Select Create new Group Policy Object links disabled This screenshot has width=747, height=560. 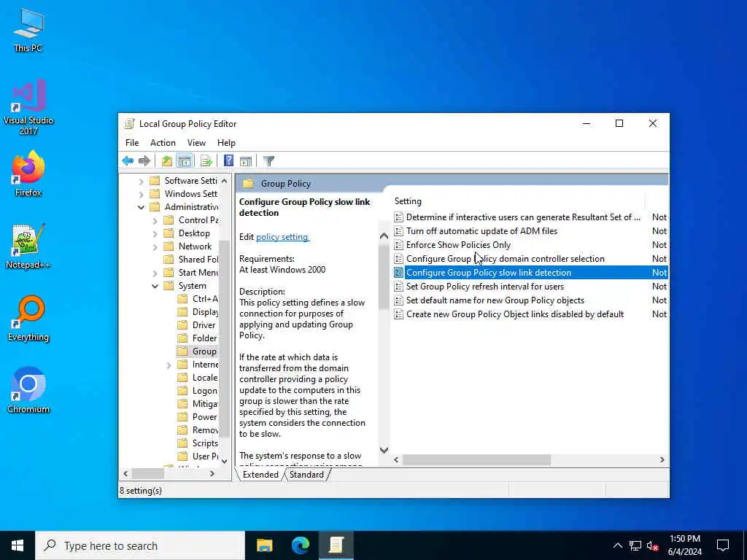530,314
